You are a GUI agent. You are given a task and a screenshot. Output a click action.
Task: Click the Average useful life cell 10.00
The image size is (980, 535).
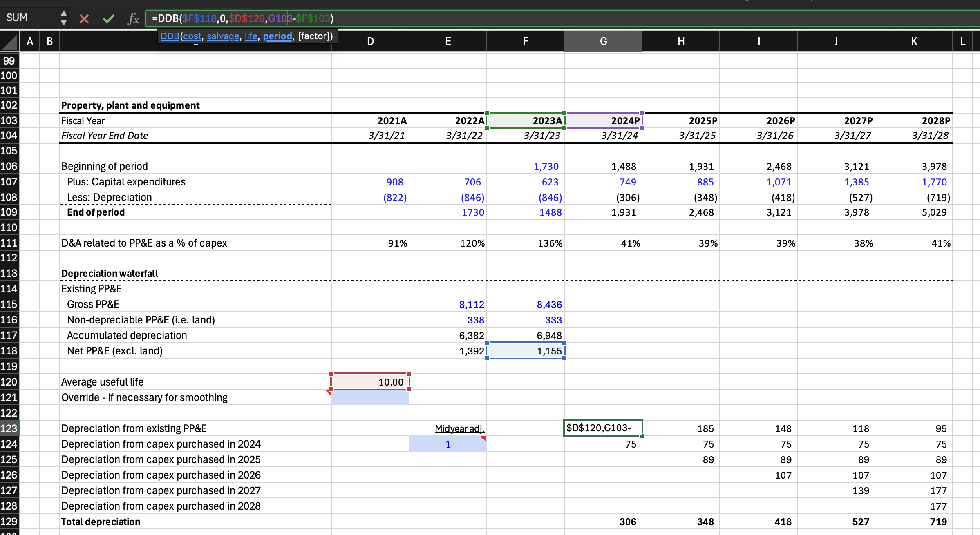370,382
